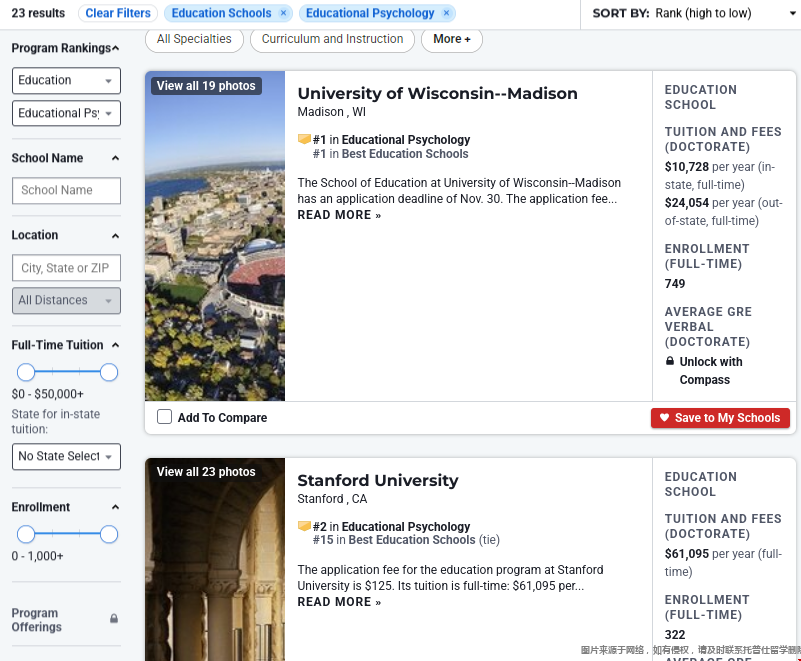Open the Sort By rank dropdown

click(694, 13)
